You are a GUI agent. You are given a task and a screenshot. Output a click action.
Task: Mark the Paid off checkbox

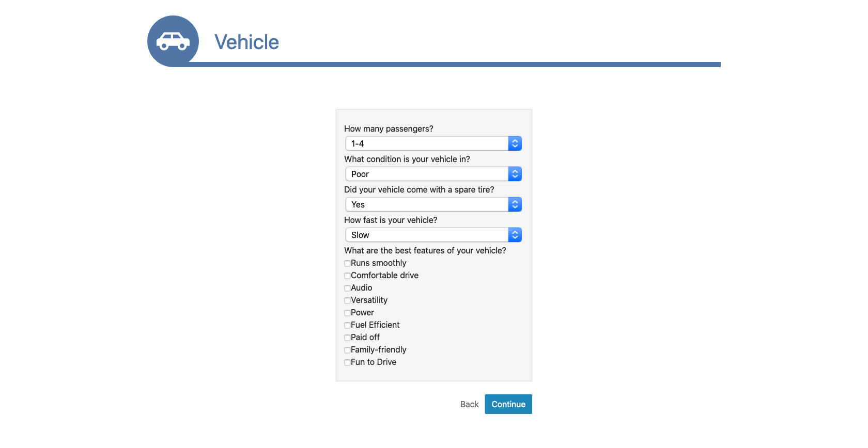(347, 338)
